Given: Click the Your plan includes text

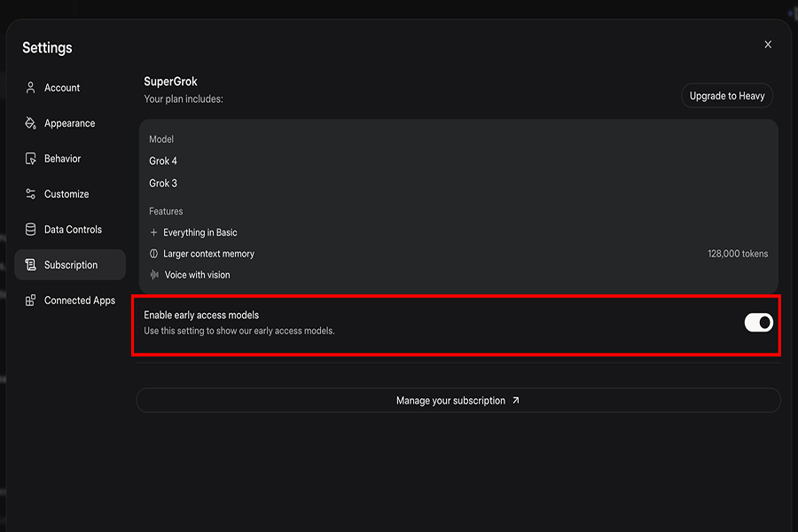Looking at the screenshot, I should [184, 98].
